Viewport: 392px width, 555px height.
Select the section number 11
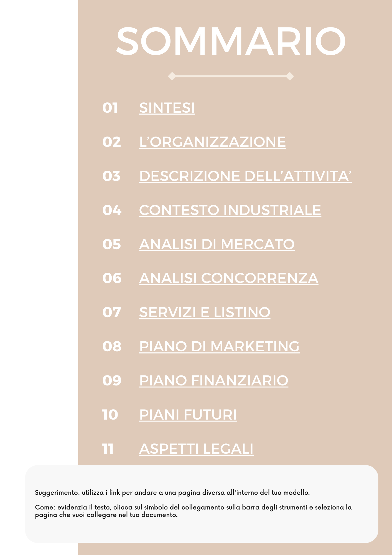pos(108,449)
